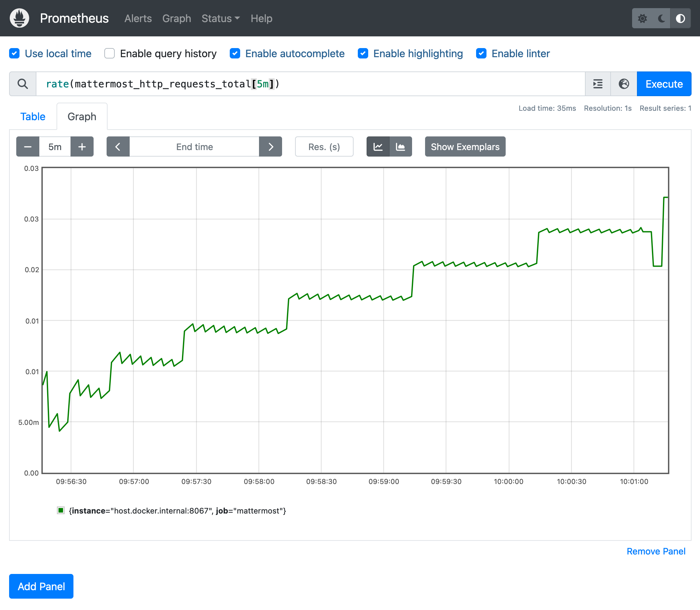Move end time forward with right chevron

point(270,147)
